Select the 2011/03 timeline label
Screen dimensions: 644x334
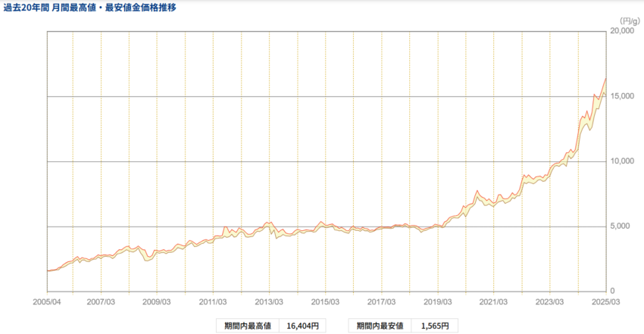click(x=213, y=301)
